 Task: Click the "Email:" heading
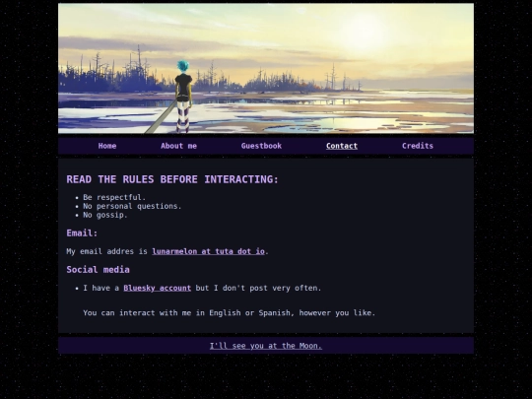82,233
